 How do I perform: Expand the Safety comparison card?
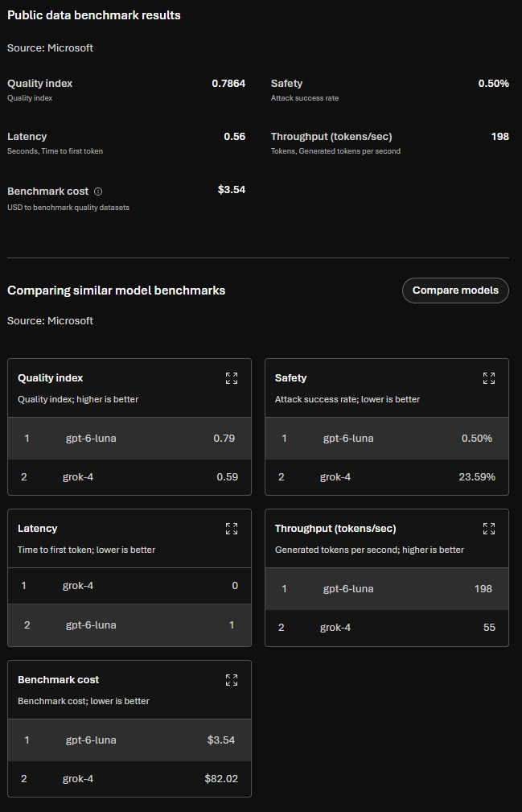pos(489,378)
